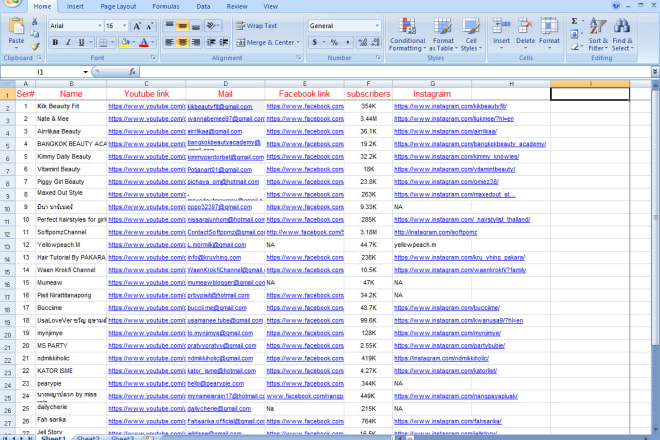The width and height of the screenshot is (660, 440).
Task: Switch to the Page Layout tab
Action: [x=118, y=7]
